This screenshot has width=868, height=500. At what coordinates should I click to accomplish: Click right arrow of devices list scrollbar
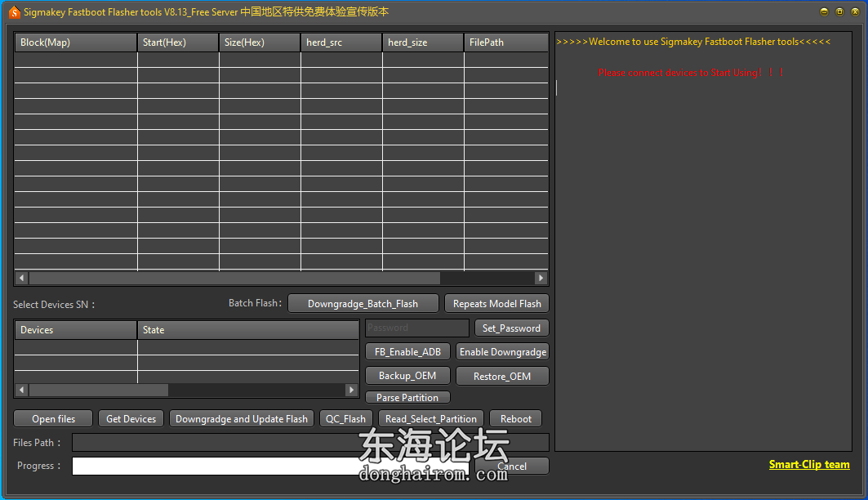[x=351, y=390]
